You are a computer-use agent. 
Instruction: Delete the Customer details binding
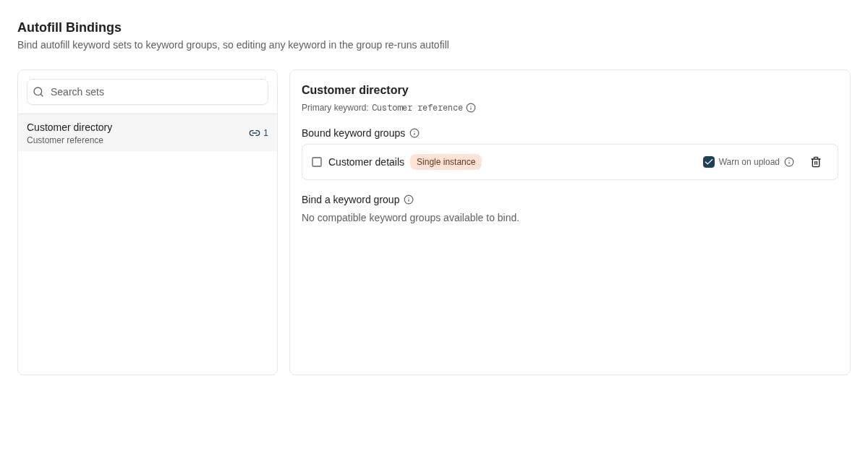[816, 162]
